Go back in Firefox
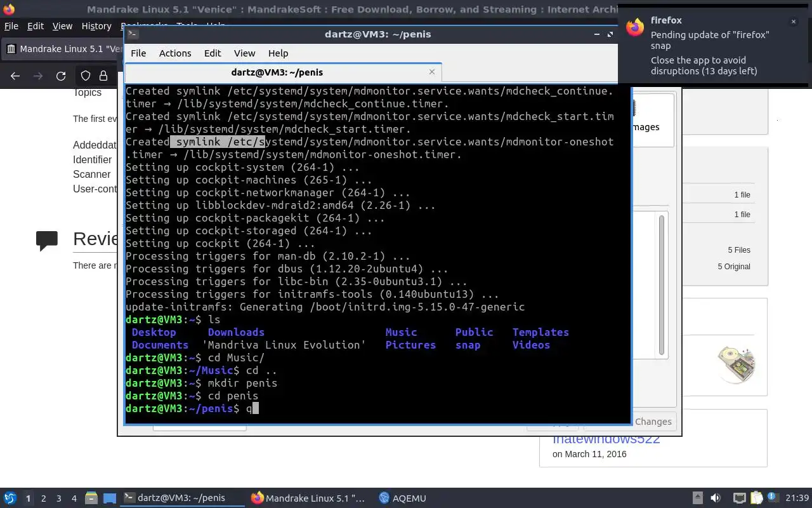 click(x=15, y=76)
